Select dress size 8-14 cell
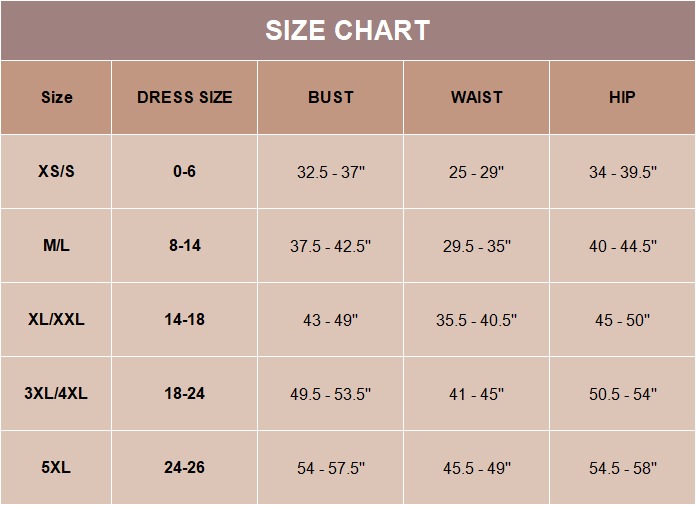 (x=184, y=246)
